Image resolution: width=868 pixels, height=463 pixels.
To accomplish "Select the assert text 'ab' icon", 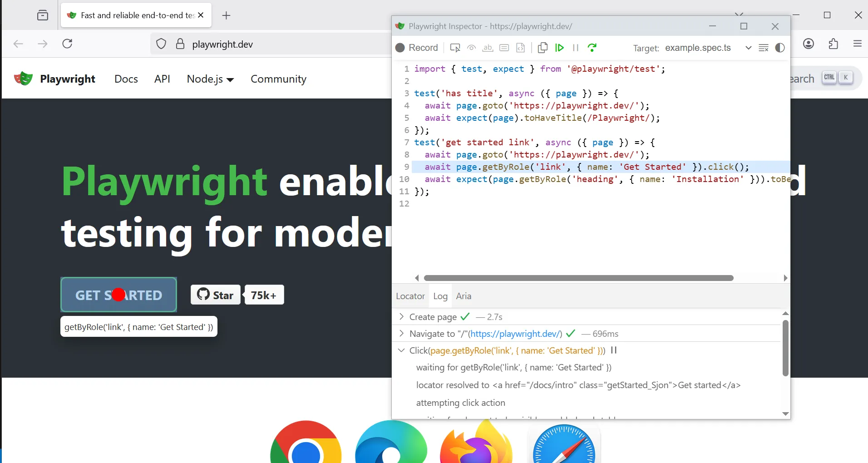I will click(488, 48).
